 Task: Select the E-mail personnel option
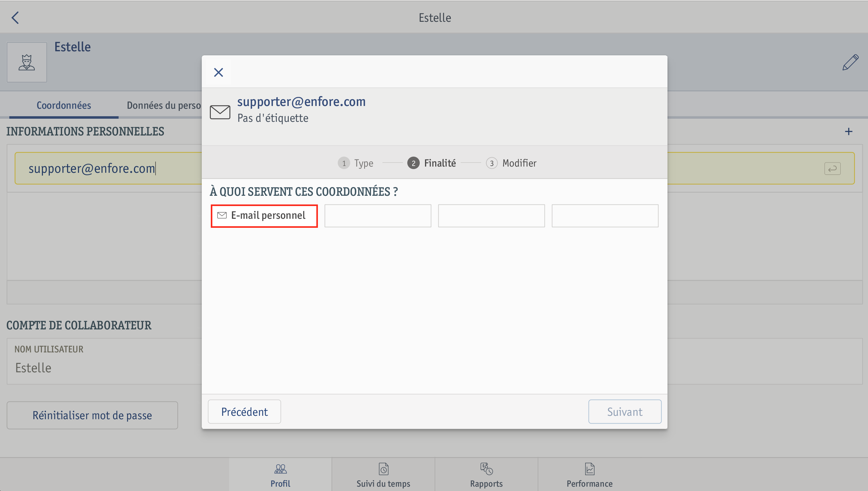pyautogui.click(x=264, y=216)
